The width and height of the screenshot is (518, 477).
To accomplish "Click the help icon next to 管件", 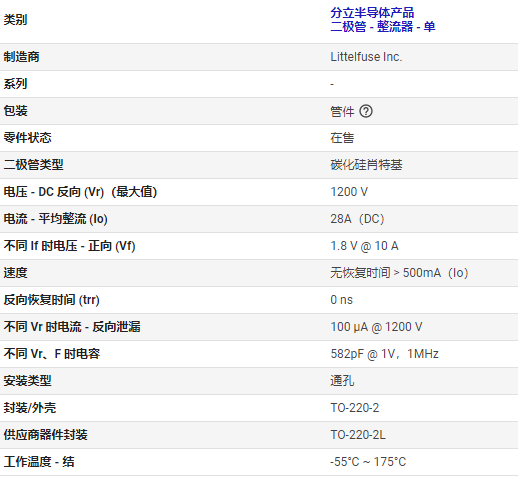I will 366,111.
